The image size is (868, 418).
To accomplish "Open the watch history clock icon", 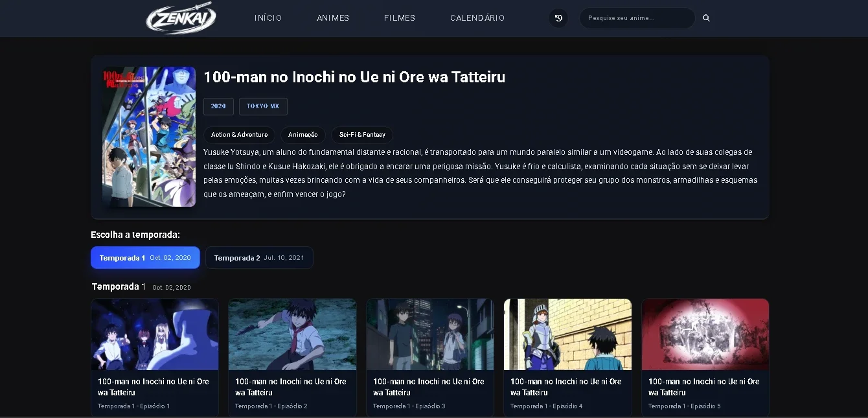I will tap(558, 18).
